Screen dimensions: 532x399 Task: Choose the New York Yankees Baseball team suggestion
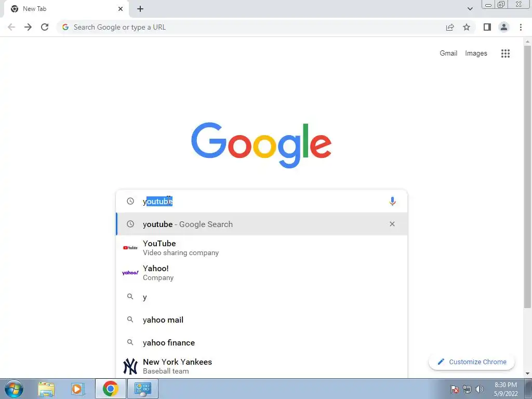tap(261, 366)
